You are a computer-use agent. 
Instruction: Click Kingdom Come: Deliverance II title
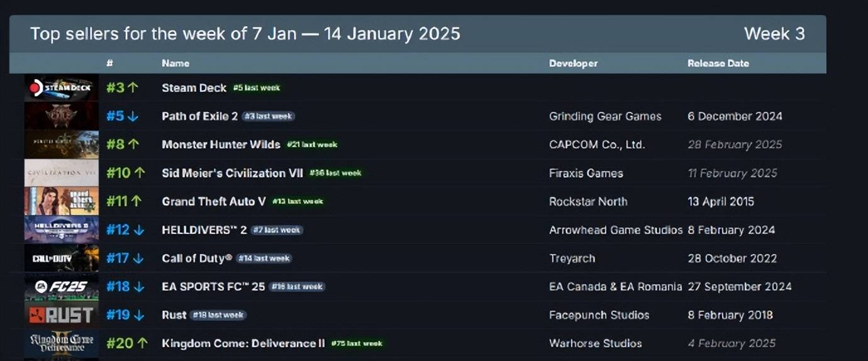(243, 343)
